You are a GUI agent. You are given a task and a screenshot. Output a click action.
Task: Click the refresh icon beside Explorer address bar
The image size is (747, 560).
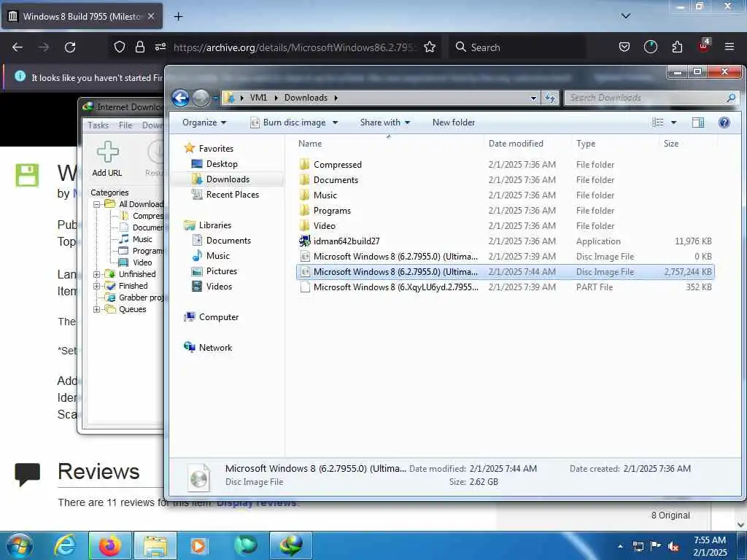tap(550, 98)
